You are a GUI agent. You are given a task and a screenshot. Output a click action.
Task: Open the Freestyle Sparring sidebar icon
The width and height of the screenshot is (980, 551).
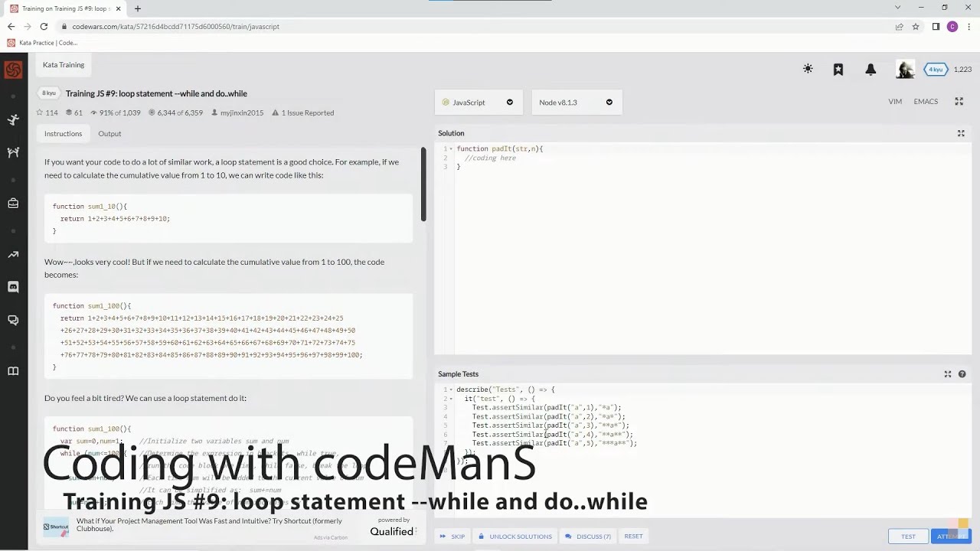13,152
